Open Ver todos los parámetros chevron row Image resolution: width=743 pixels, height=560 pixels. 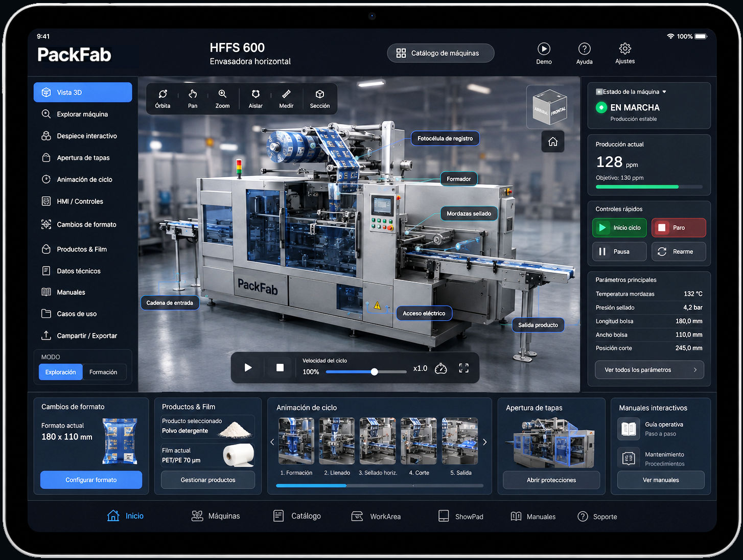pyautogui.click(x=649, y=370)
